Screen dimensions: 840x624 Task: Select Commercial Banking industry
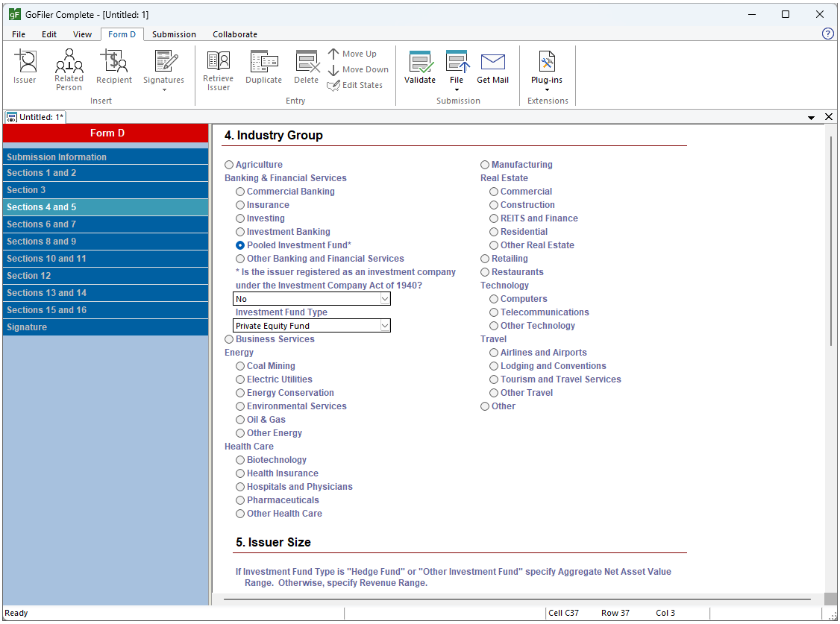240,192
